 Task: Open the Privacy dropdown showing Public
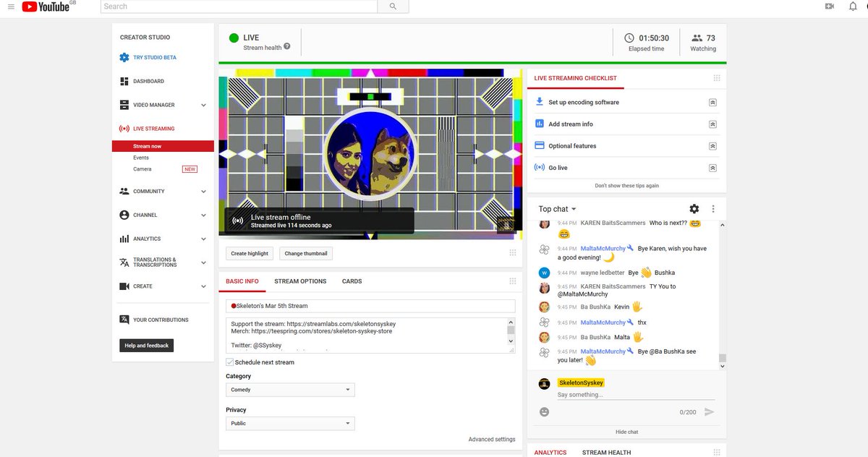290,424
